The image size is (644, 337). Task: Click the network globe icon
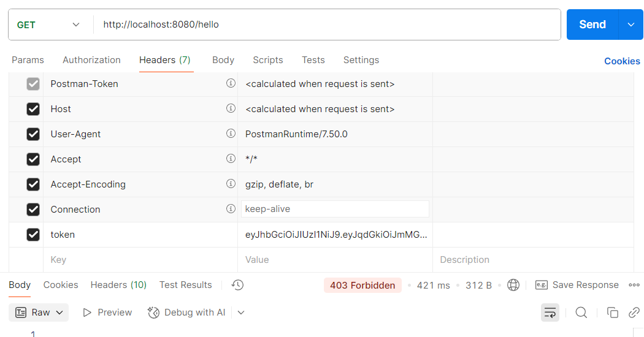point(513,285)
